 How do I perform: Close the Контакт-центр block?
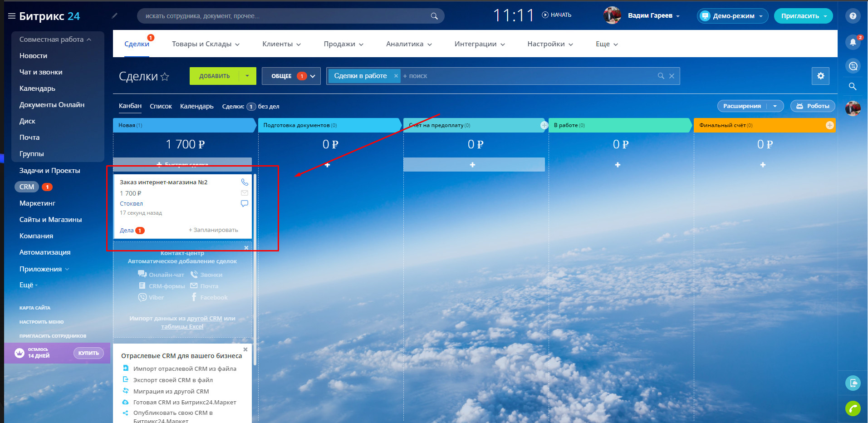(246, 248)
